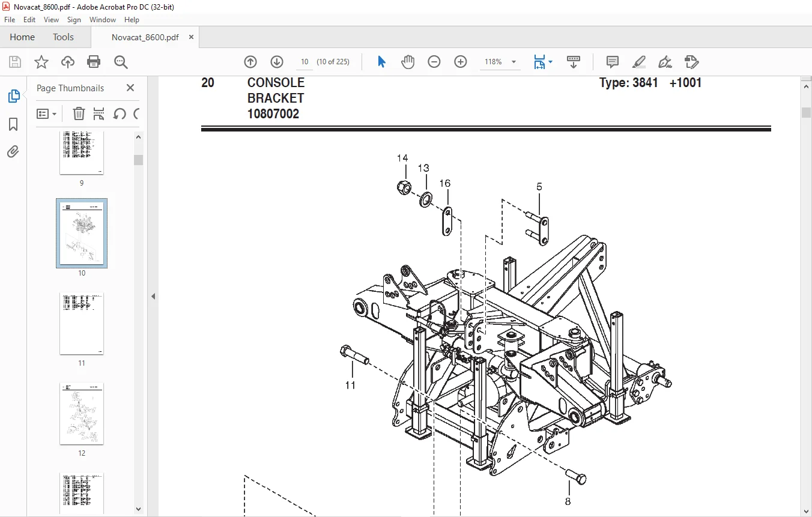The image size is (812, 517).
Task: Zoom out with the minus circle icon
Action: pos(434,62)
